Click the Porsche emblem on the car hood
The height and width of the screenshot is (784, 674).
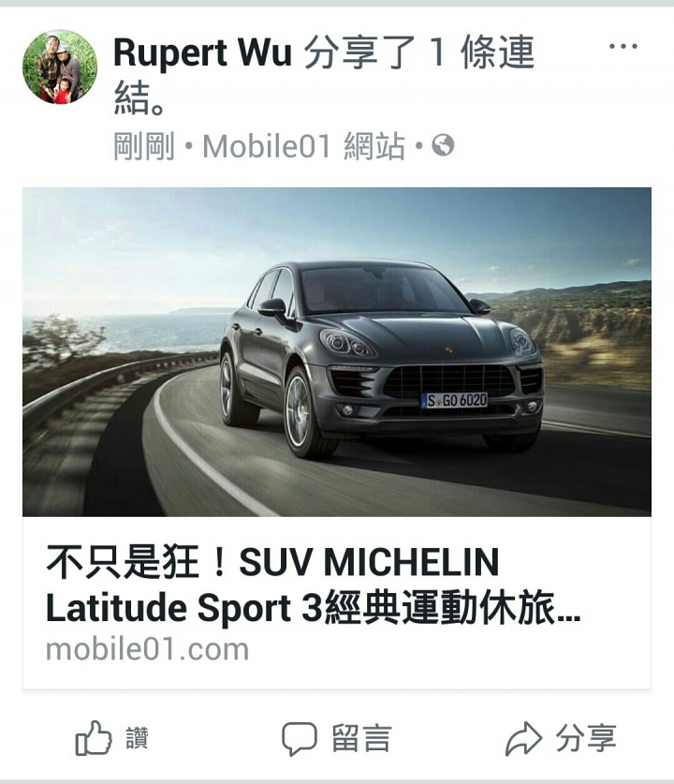coord(448,350)
